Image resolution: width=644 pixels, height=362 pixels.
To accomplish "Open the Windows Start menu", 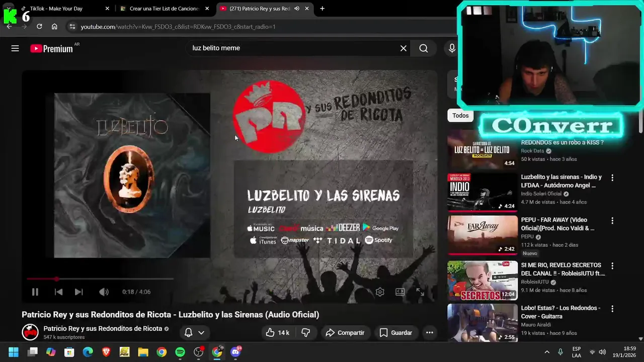I will pyautogui.click(x=14, y=352).
